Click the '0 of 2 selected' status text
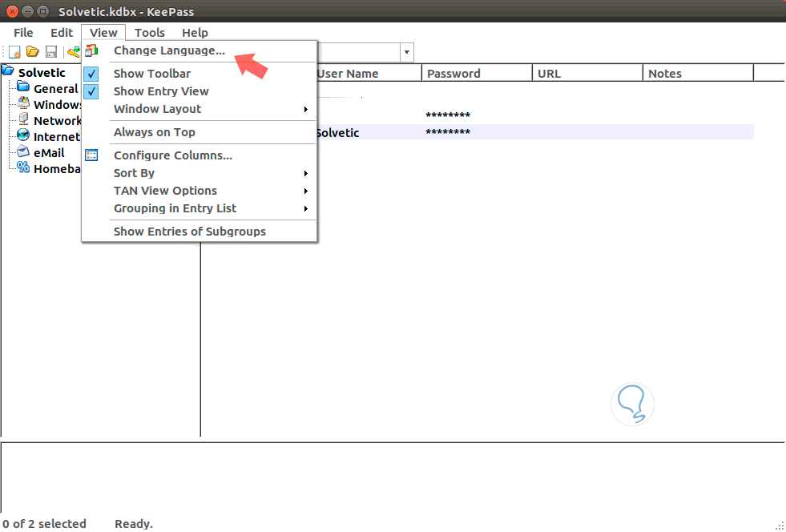This screenshot has width=786, height=532. tap(44, 523)
